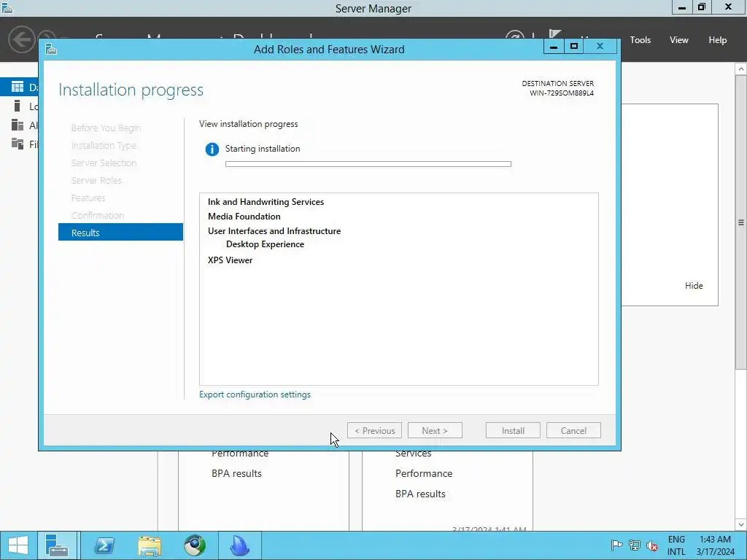Launch PowerShell from the taskbar
The width and height of the screenshot is (747, 560).
click(x=104, y=545)
